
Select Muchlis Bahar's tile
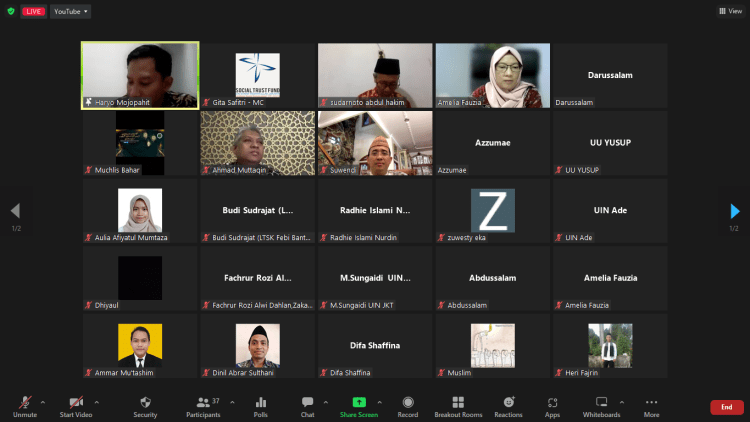(140, 143)
